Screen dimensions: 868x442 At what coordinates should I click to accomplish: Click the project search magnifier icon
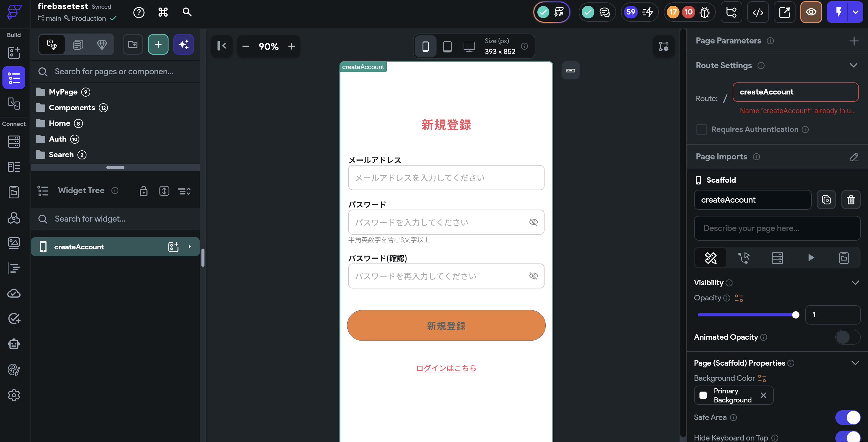pos(187,12)
